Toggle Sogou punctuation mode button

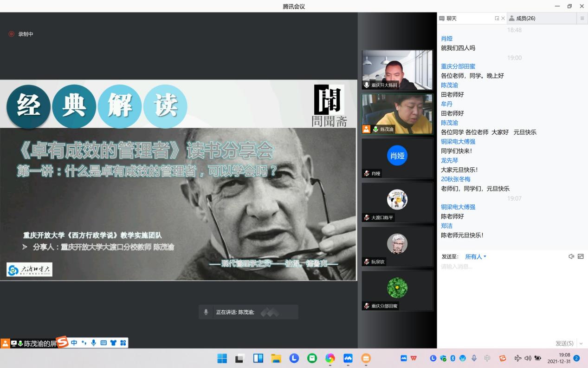pyautogui.click(x=84, y=343)
